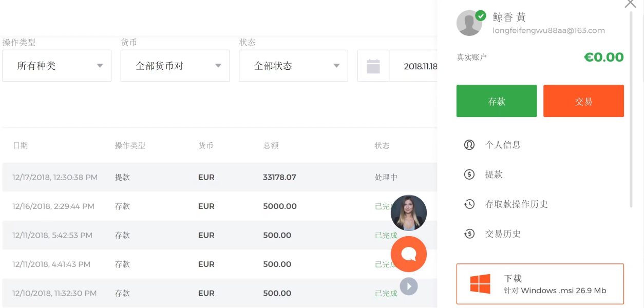Open the 全部状态 status dropdown

point(293,66)
